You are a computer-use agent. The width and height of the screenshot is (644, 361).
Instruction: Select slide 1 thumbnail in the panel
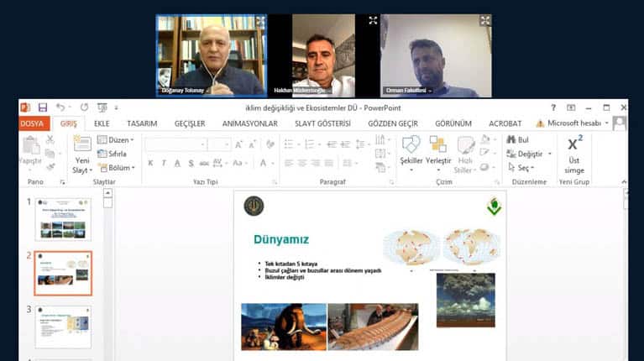click(x=63, y=220)
